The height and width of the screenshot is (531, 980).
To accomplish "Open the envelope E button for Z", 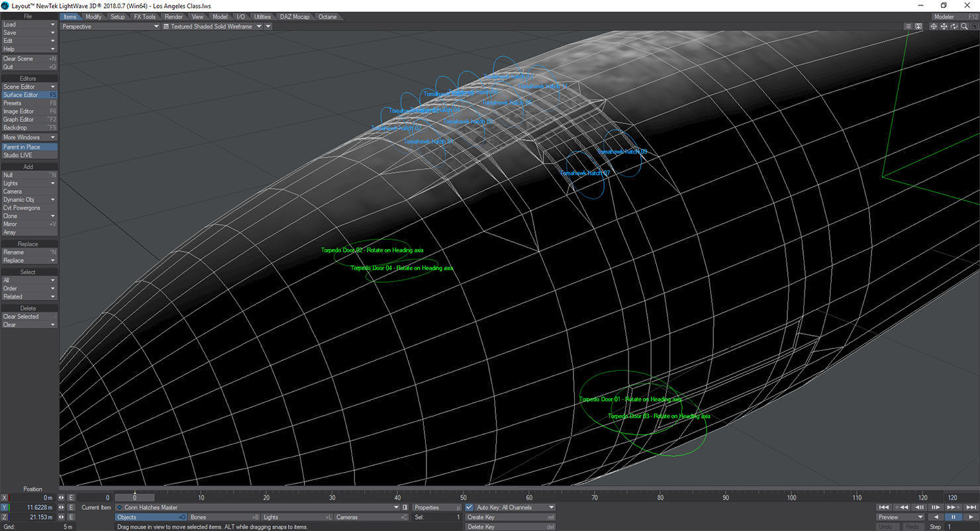I will [x=72, y=517].
